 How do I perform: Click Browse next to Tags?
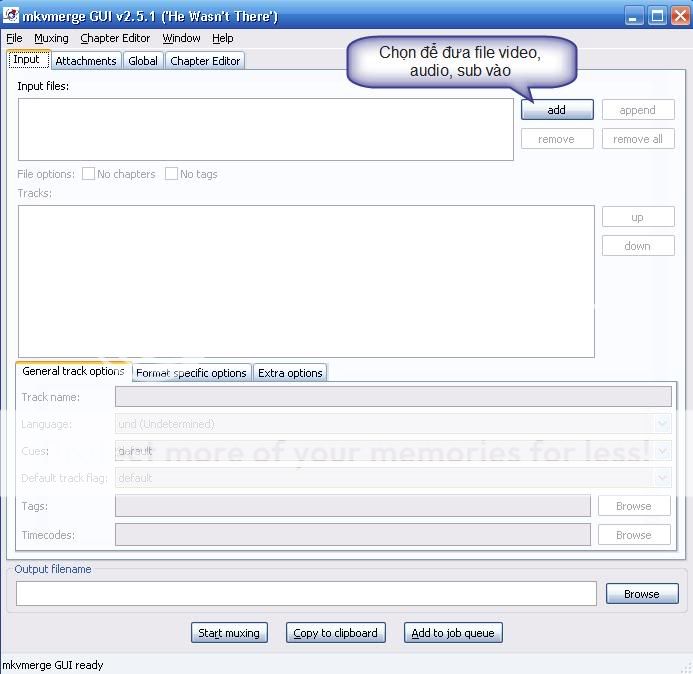(x=634, y=506)
